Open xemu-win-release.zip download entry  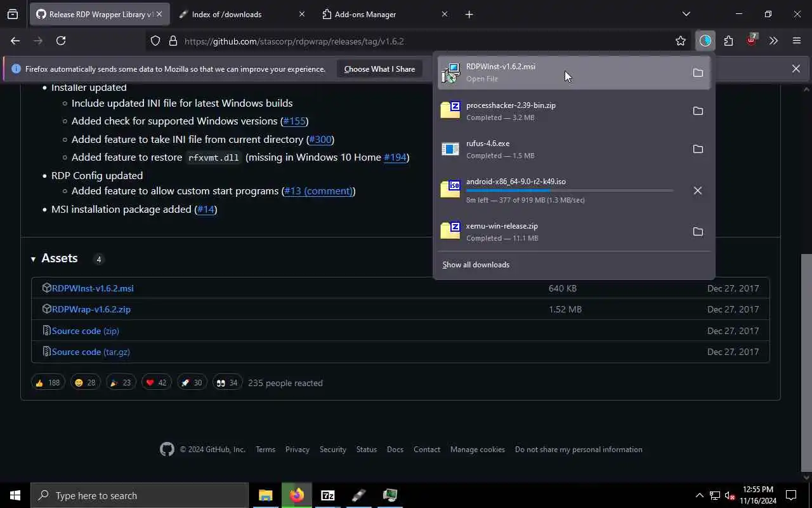[561, 231]
